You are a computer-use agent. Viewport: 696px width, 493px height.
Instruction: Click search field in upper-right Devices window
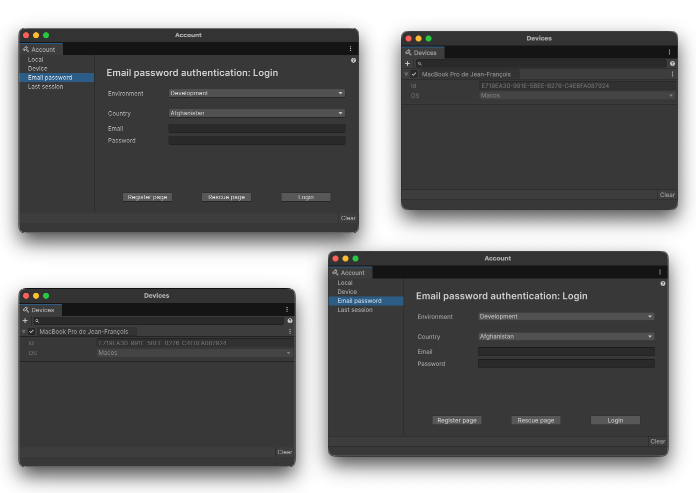(541, 63)
